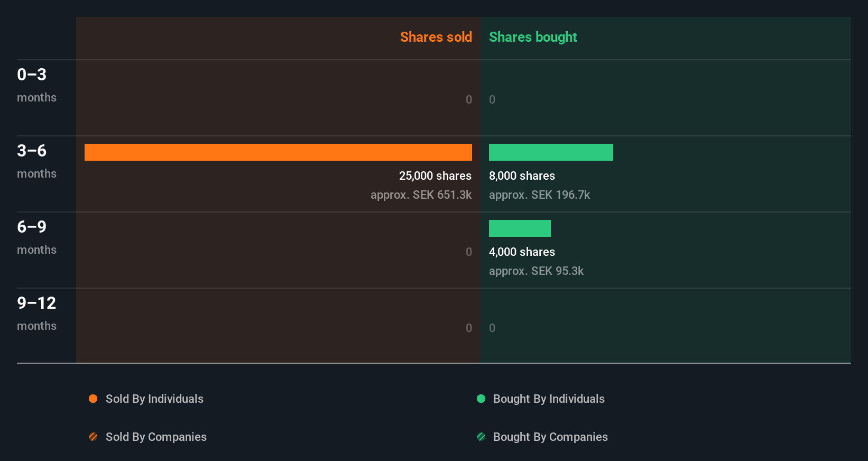Click the 4,000 shares value
The height and width of the screenshot is (461, 868).
click(522, 252)
